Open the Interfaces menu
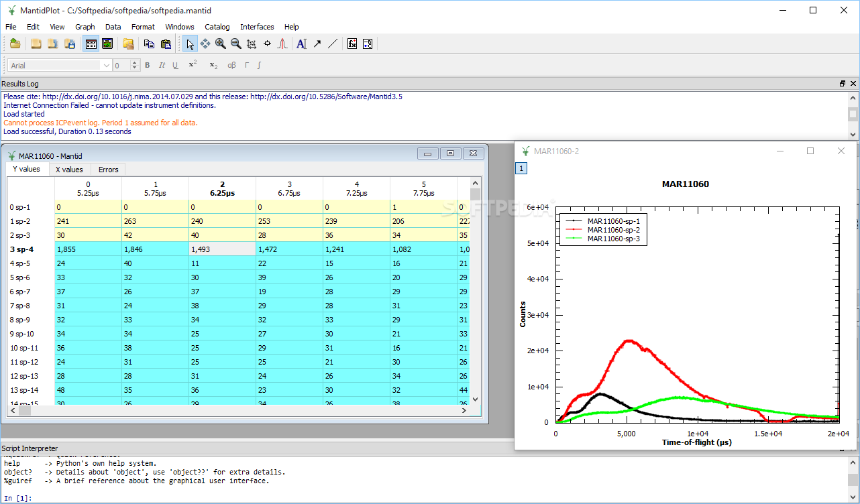Viewport: 860px width, 504px height. click(x=257, y=27)
